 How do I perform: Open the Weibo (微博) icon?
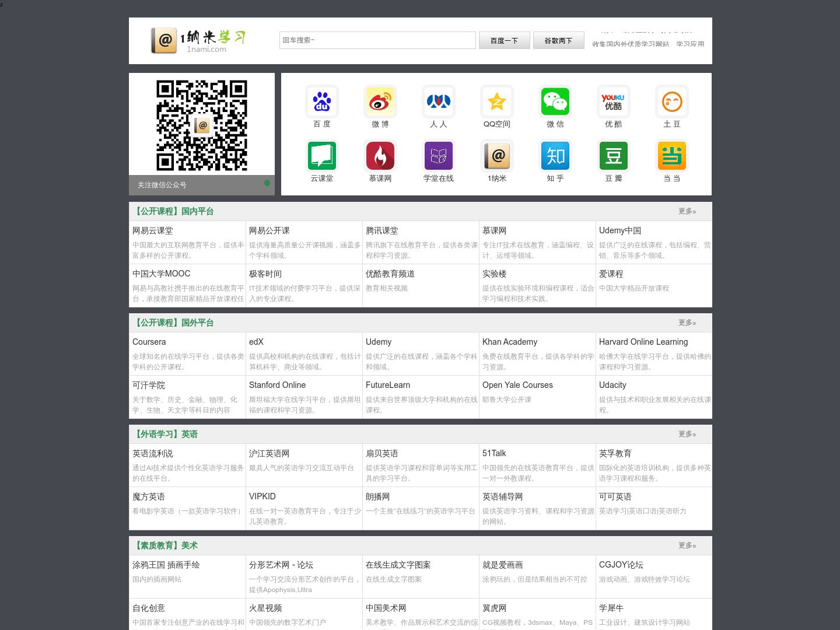pos(380,101)
